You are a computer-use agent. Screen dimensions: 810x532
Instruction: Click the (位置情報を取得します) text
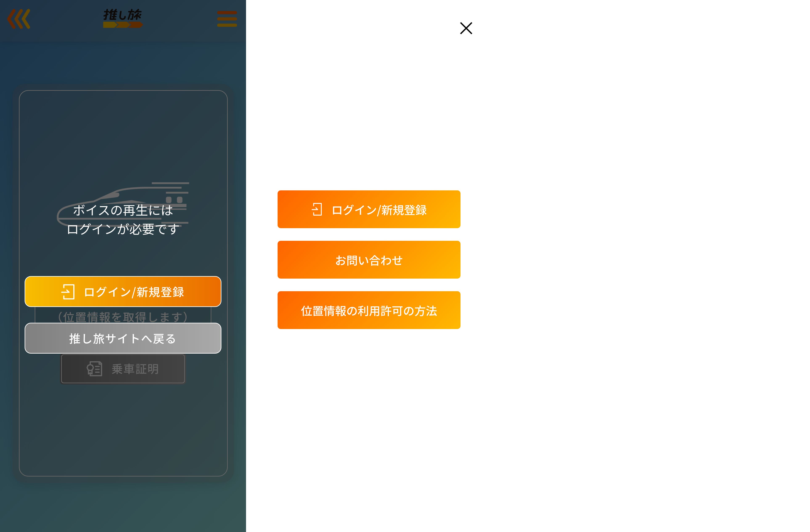tap(123, 317)
